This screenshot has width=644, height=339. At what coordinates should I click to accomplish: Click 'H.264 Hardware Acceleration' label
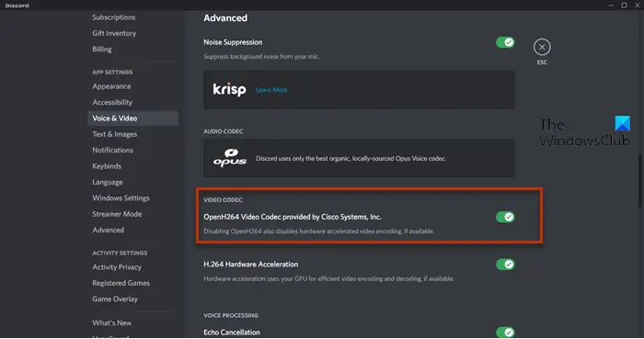251,265
